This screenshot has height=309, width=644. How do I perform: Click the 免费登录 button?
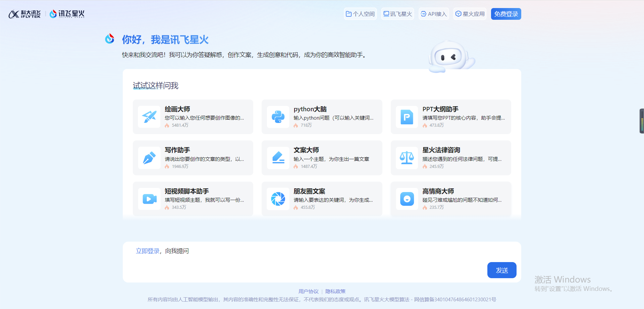[506, 14]
